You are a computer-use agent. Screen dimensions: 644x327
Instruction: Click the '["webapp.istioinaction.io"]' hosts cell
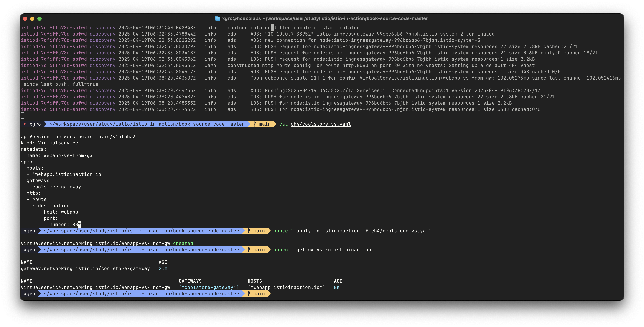[286, 287]
